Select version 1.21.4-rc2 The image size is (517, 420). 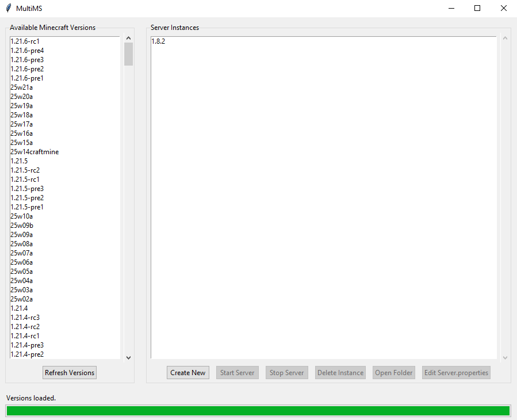click(x=64, y=327)
